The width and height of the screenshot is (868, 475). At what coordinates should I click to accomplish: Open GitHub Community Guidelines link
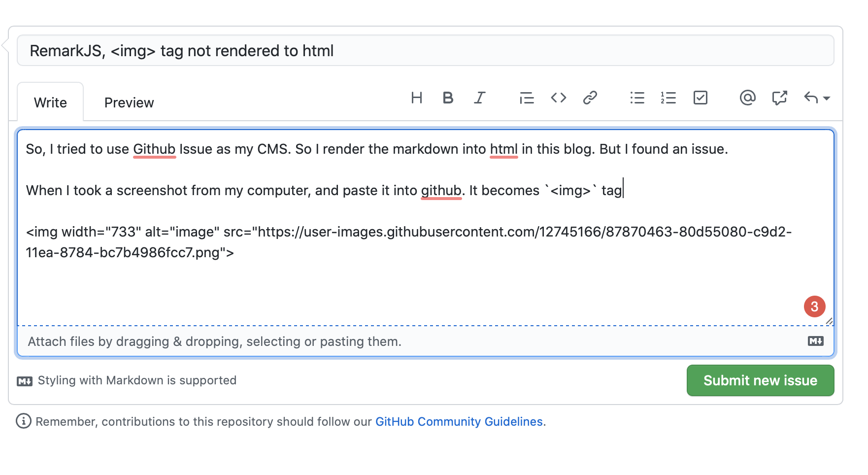(459, 422)
